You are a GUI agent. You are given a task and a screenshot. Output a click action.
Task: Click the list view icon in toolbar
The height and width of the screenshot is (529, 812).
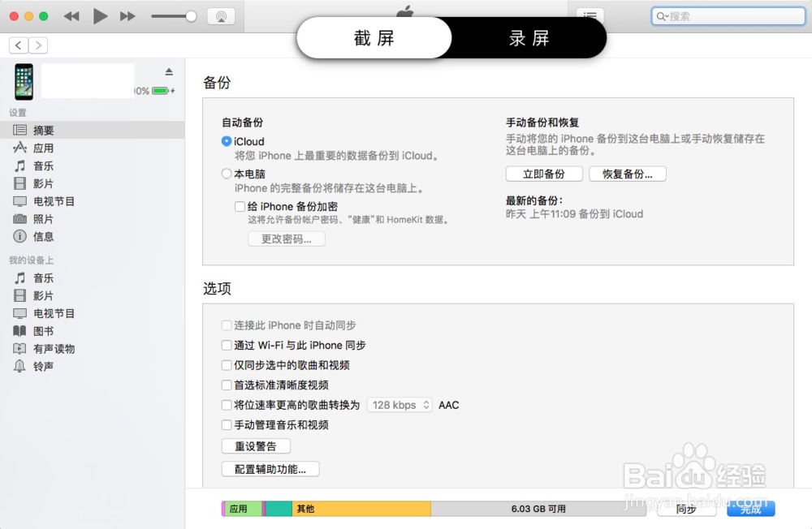[x=590, y=15]
